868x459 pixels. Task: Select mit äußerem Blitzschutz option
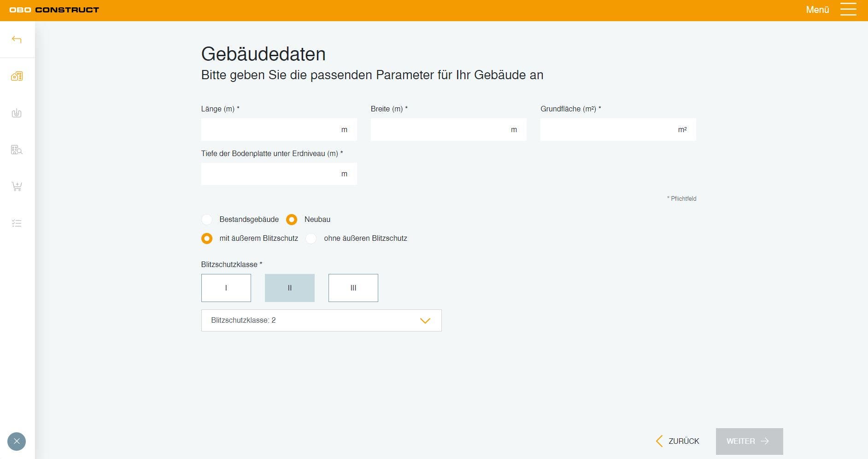[x=207, y=238]
